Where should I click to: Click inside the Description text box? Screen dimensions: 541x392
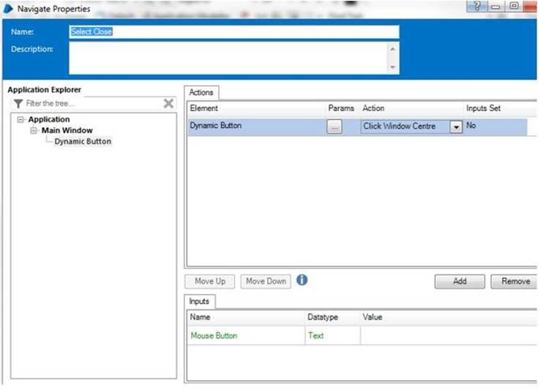click(x=227, y=58)
